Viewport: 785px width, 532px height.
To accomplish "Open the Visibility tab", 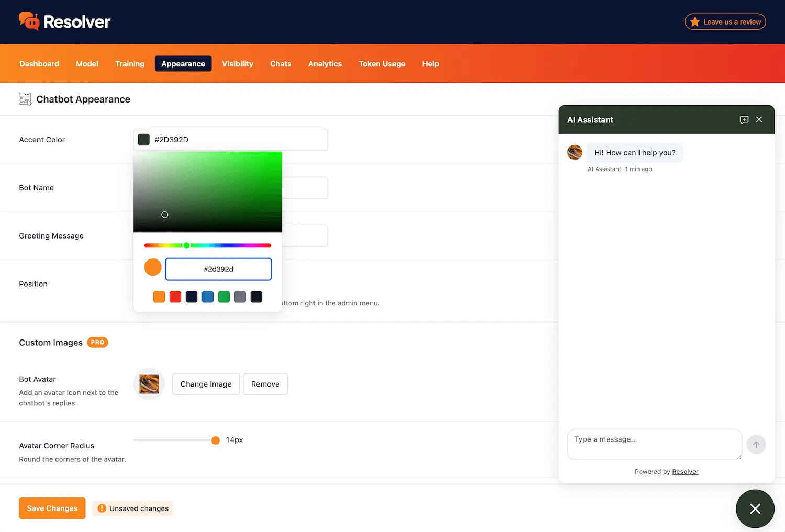I will click(x=238, y=64).
